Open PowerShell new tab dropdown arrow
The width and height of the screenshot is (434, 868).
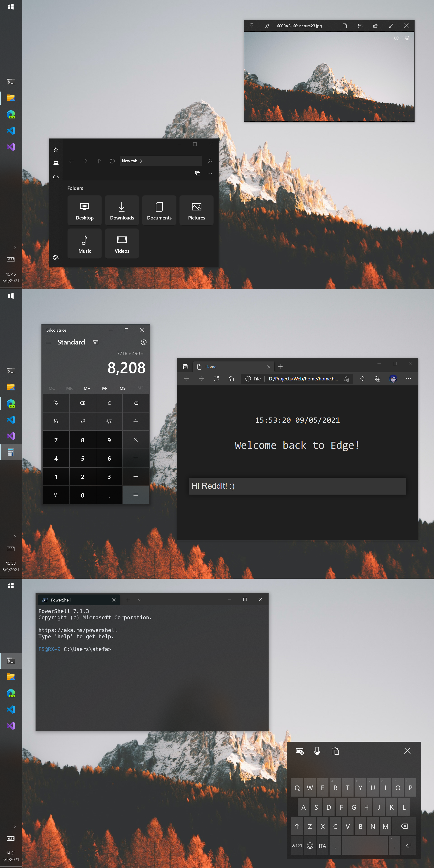(x=139, y=600)
